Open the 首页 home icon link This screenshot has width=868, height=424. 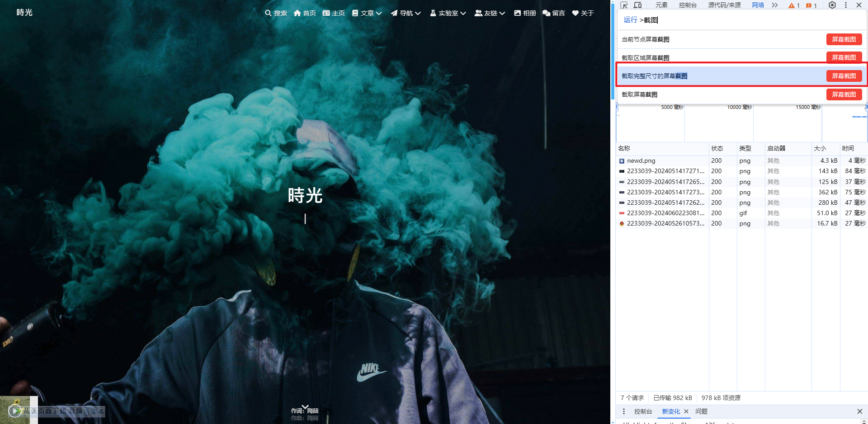click(297, 13)
